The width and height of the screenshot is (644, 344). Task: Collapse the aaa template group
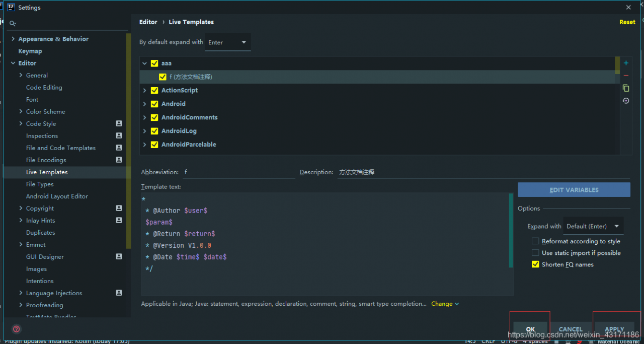(x=144, y=63)
